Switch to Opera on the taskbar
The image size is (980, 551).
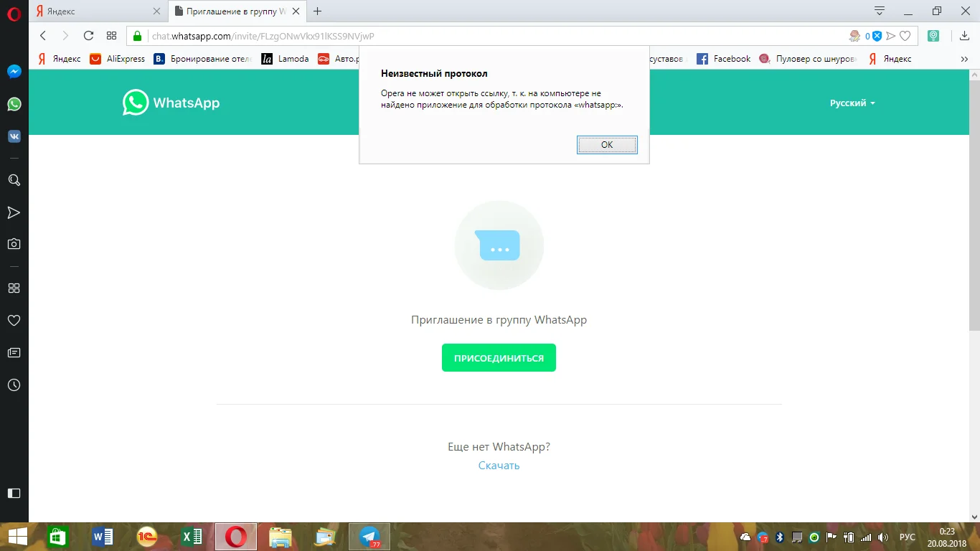tap(236, 537)
